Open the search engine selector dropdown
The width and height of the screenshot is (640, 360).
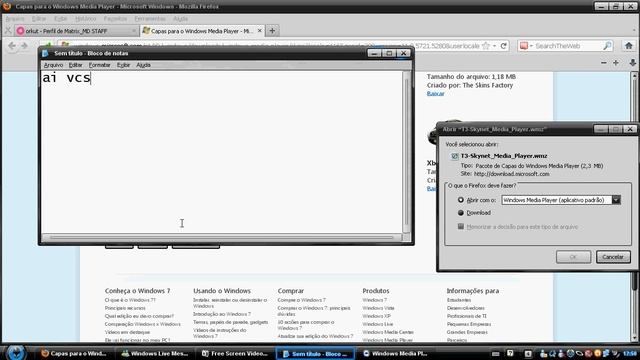pyautogui.click(x=526, y=46)
